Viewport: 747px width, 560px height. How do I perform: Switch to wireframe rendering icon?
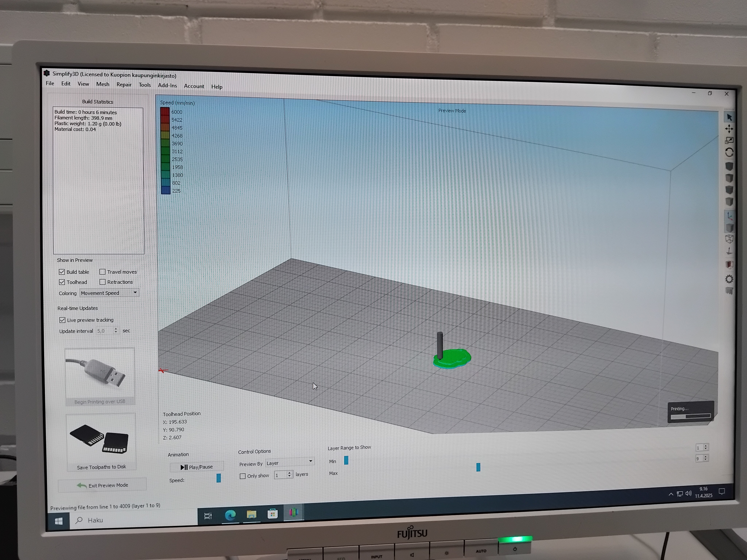[x=729, y=239]
